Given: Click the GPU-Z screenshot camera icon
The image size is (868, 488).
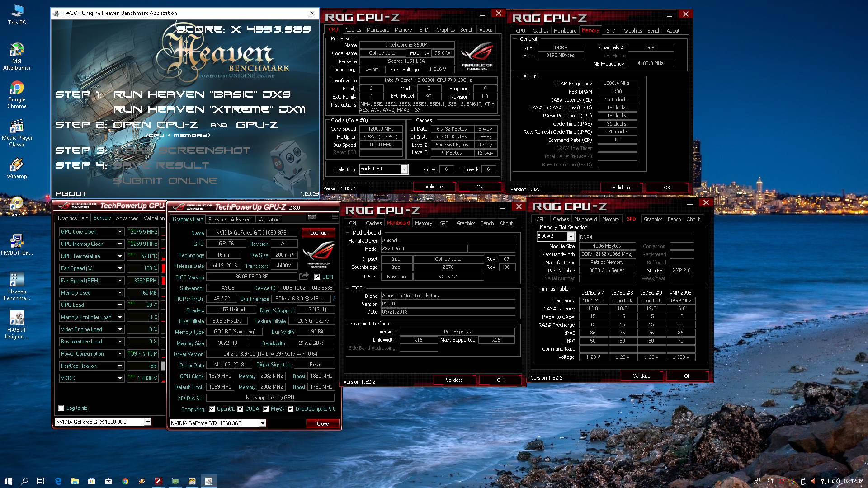Looking at the screenshot, I should click(312, 217).
